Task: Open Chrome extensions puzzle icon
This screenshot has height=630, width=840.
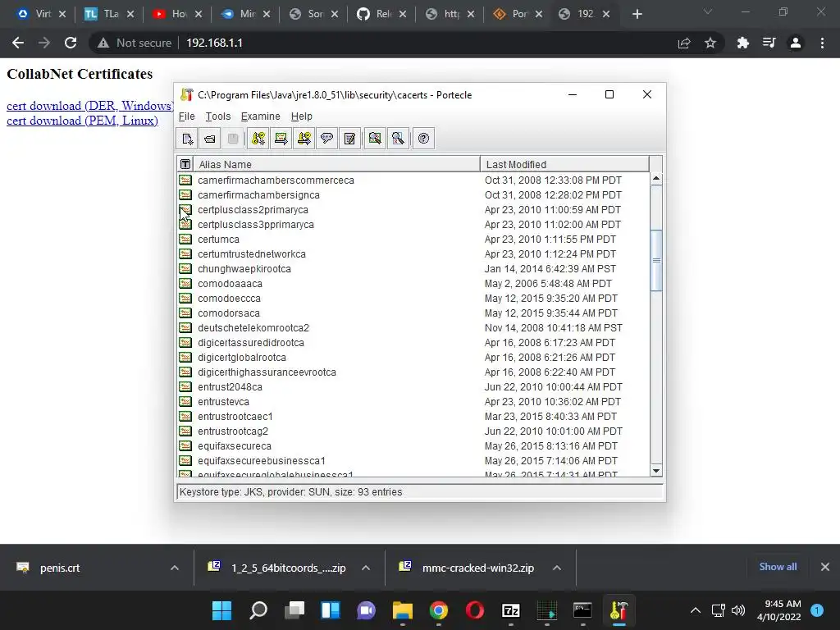Action: coord(743,43)
